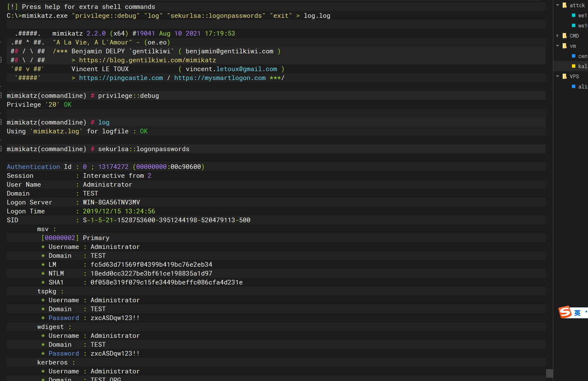Click the User Name value Administrator

coord(107,185)
